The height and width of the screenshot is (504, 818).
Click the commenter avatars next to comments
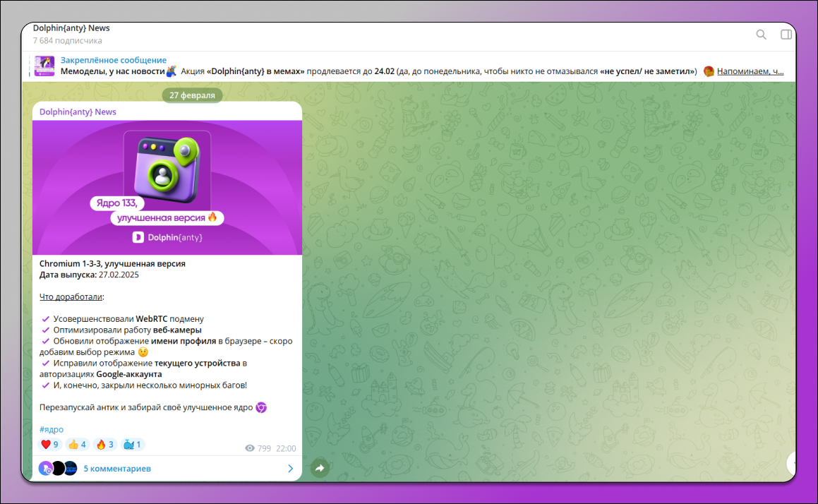57,468
